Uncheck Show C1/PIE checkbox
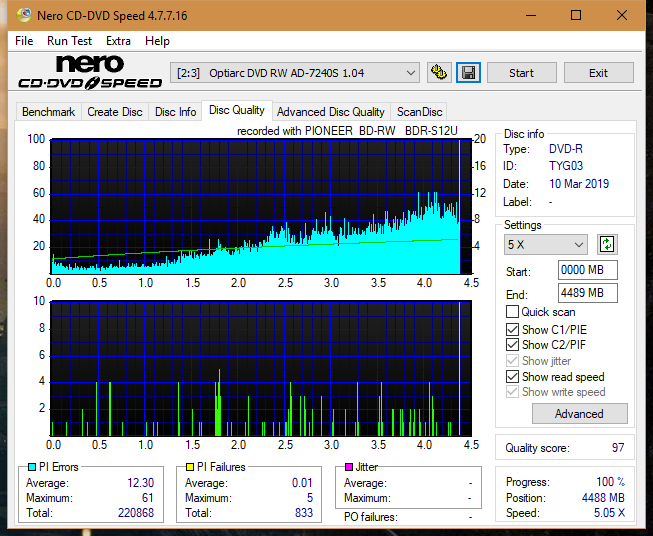The image size is (653, 536). 513,329
